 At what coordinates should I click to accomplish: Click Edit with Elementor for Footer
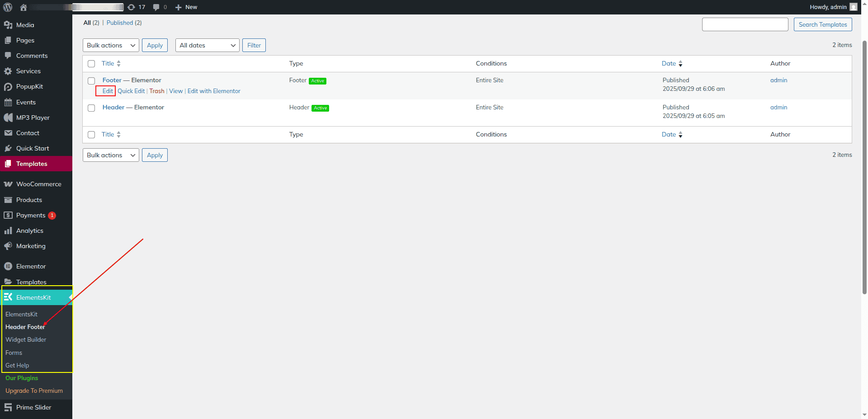coord(214,91)
